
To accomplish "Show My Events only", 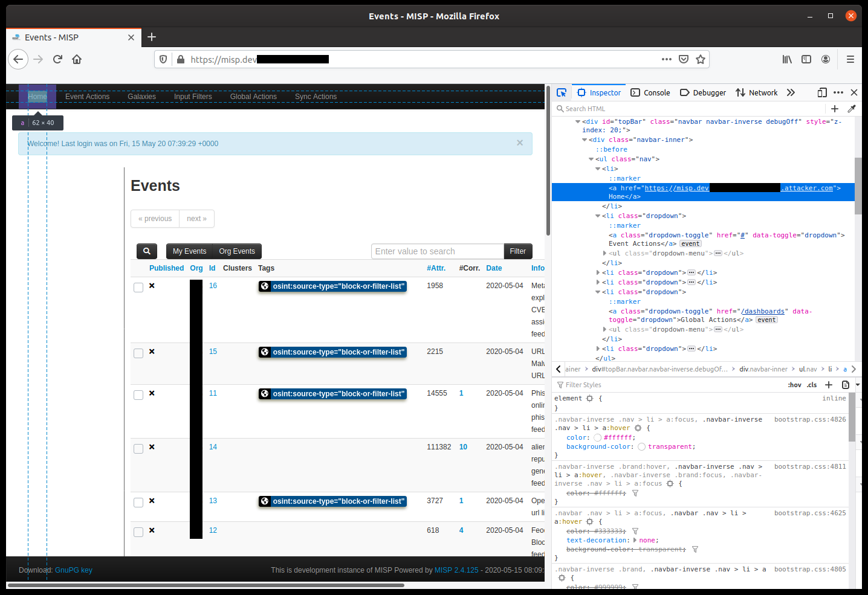I will 189,251.
